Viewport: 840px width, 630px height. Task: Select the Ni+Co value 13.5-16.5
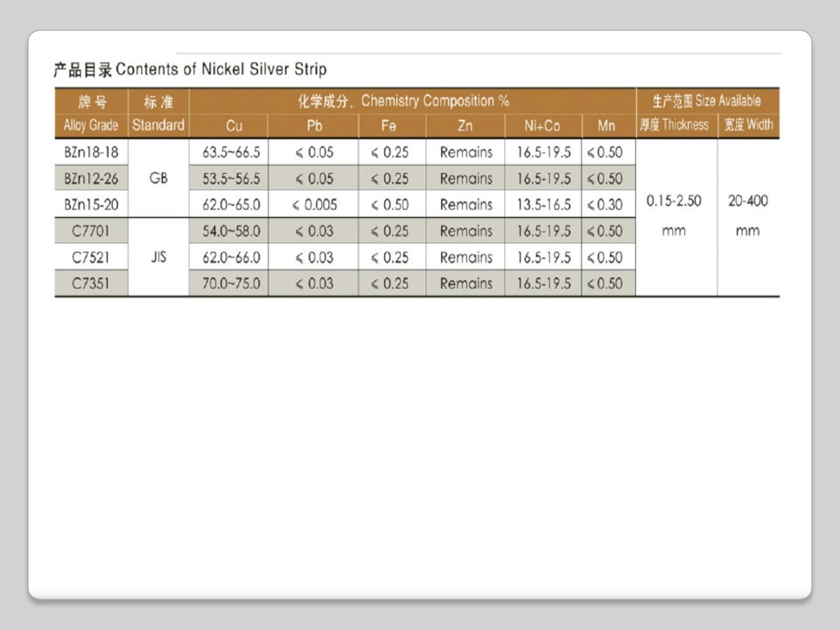pos(542,205)
